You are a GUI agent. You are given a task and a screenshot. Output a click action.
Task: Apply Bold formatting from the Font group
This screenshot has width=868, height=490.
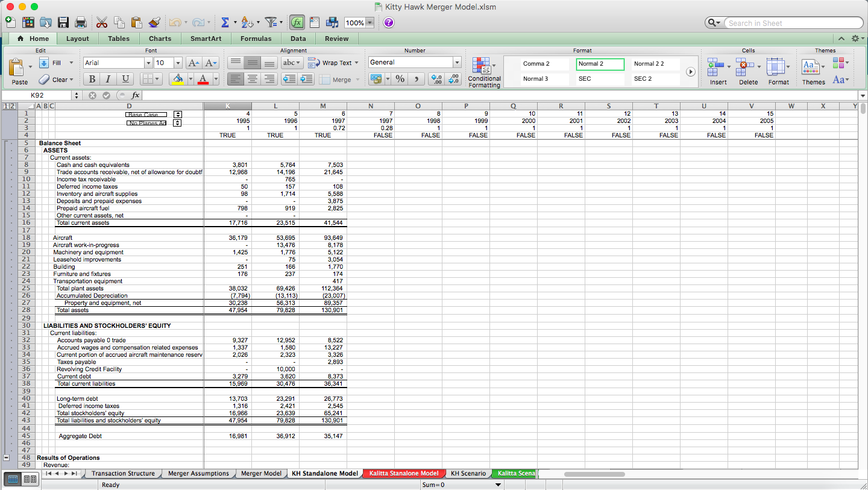(92, 79)
